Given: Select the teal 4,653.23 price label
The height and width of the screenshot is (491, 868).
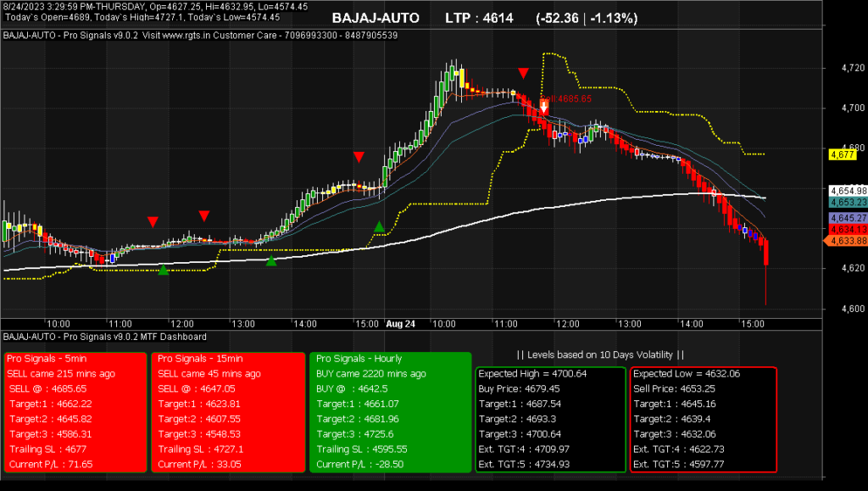Looking at the screenshot, I should coord(848,203).
